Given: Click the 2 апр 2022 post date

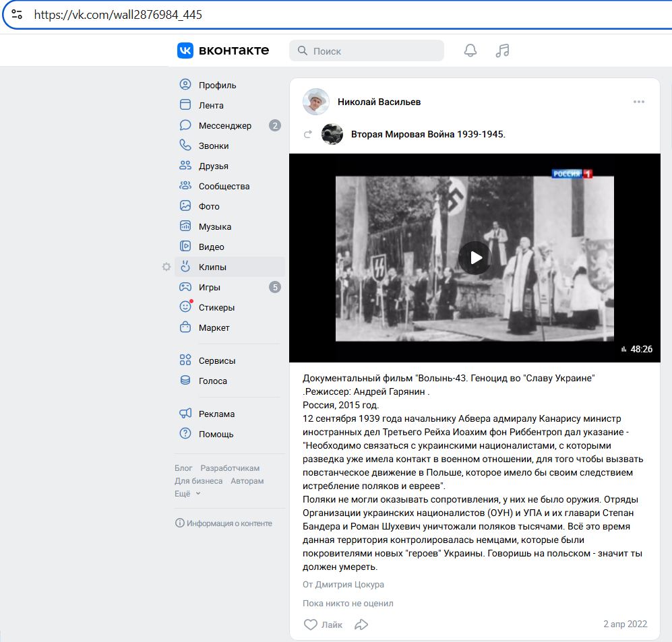Looking at the screenshot, I should pos(625,624).
